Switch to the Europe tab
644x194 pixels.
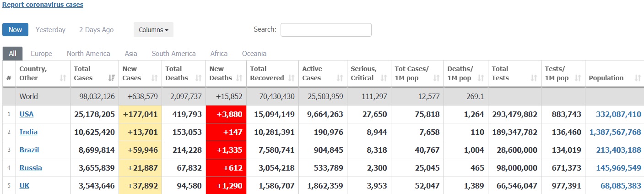click(41, 54)
